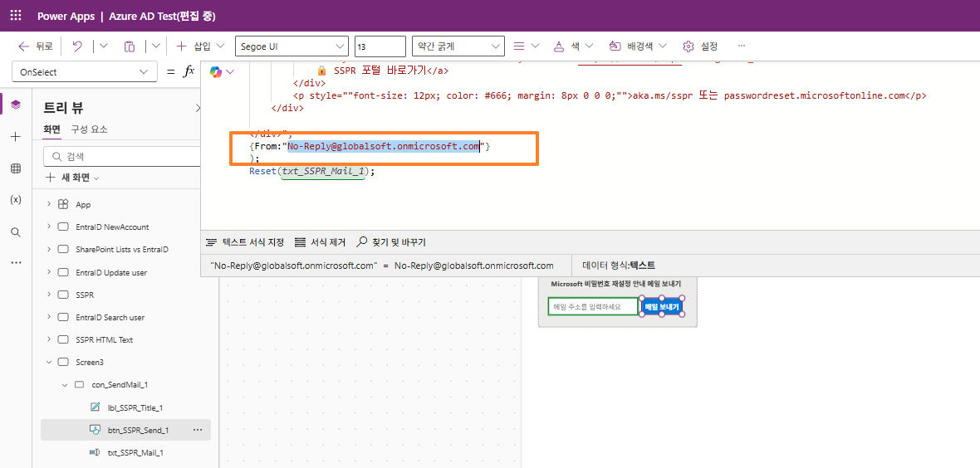Click the EntraID NewAccount screen icon
The width and height of the screenshot is (980, 468).
[x=63, y=227]
